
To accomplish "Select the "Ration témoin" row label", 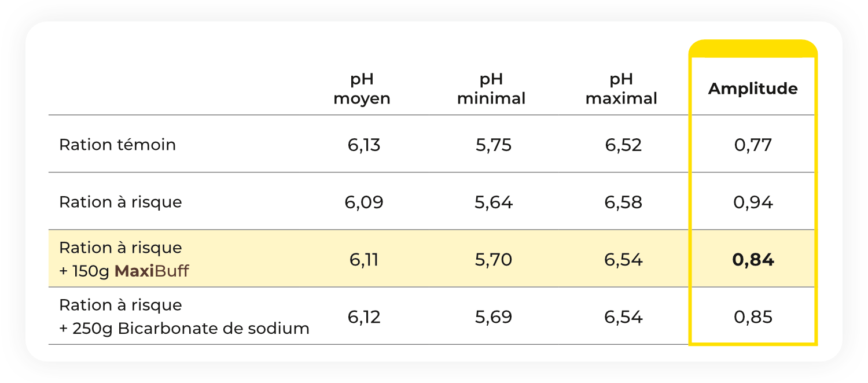I will 117,145.
